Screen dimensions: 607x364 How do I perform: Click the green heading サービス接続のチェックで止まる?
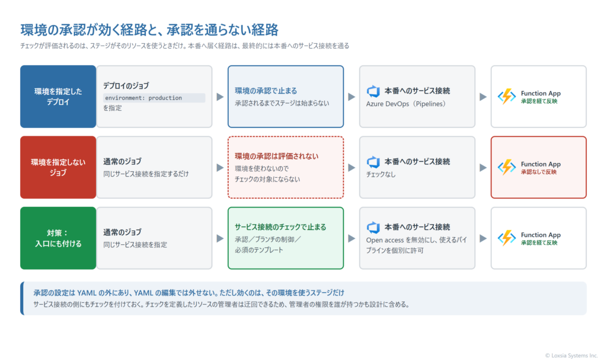click(280, 227)
